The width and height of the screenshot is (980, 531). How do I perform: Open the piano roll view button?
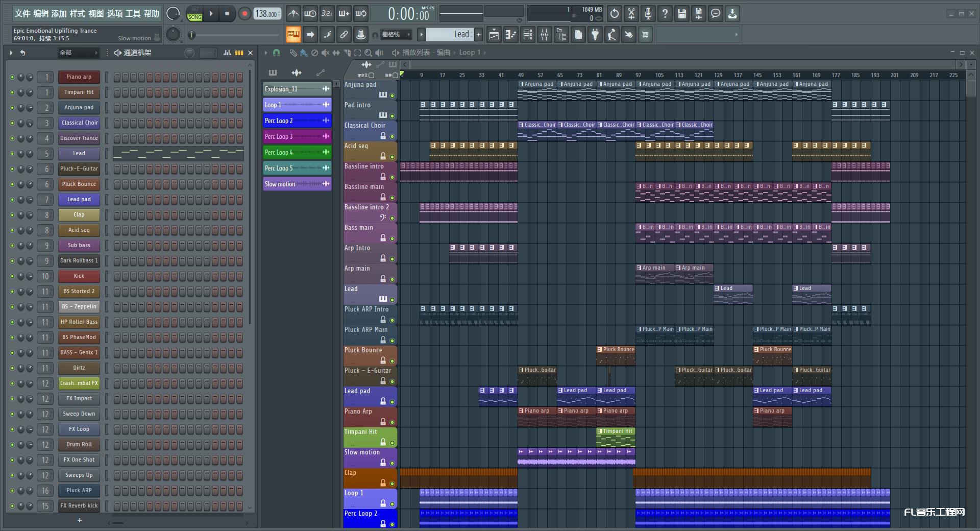(x=511, y=35)
